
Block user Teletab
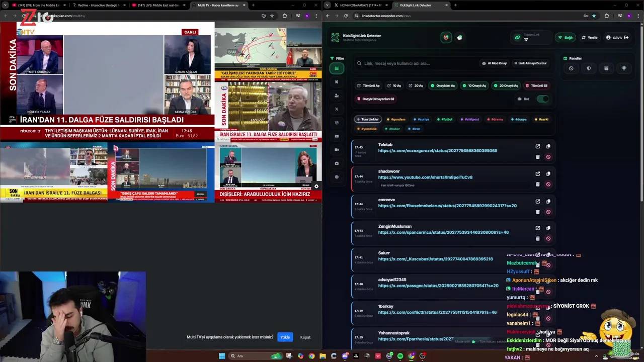pos(548,157)
